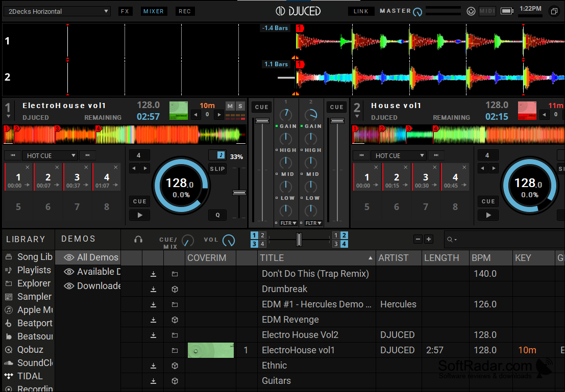Increase library font size with plus button
Image resolution: width=565 pixels, height=392 pixels.
(429, 239)
